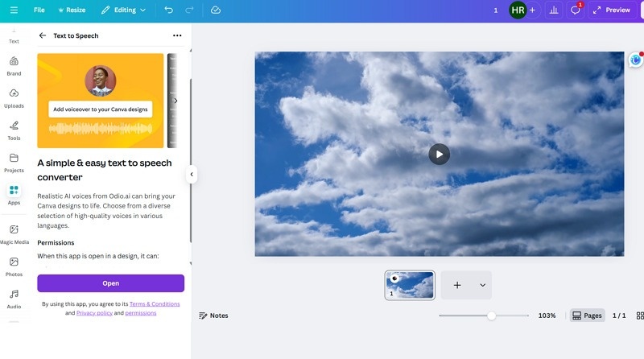The height and width of the screenshot is (359, 644).
Task: Play the cloud video on canvas
Action: click(x=439, y=154)
